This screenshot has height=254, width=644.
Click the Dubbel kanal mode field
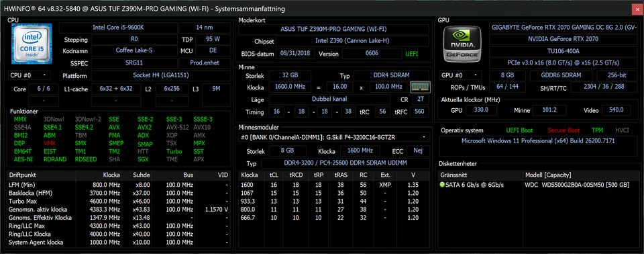pos(329,99)
